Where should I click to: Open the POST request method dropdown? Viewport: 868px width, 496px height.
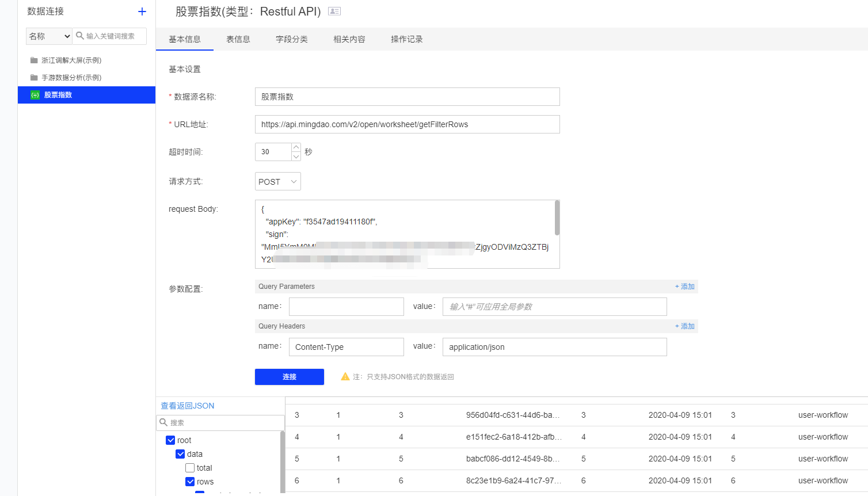(277, 181)
